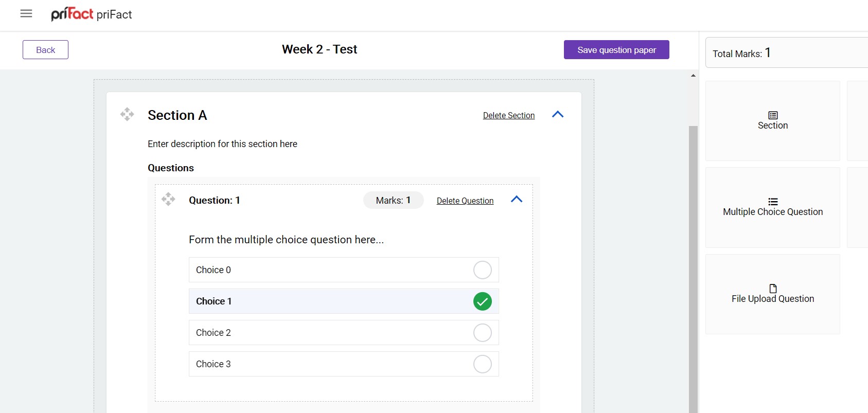The width and height of the screenshot is (868, 413).
Task: Collapse Question 1 with the chevron
Action: point(517,200)
